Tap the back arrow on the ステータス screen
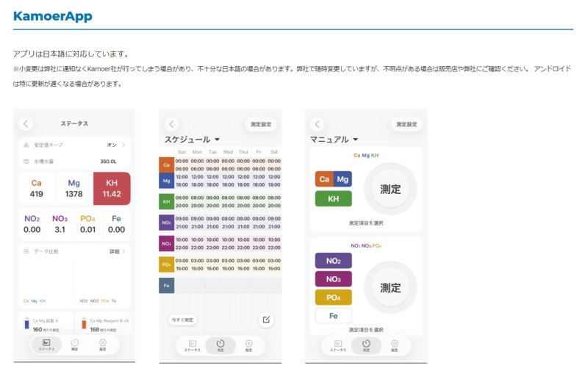This screenshot has width=588, height=371. pos(26,123)
